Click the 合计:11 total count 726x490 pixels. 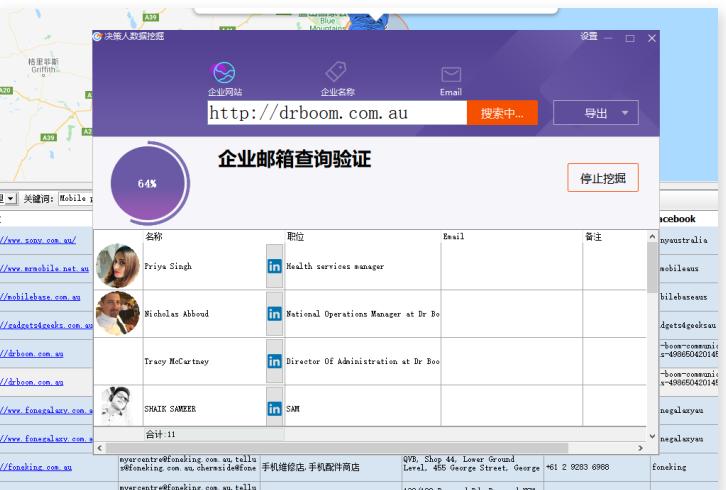click(160, 434)
